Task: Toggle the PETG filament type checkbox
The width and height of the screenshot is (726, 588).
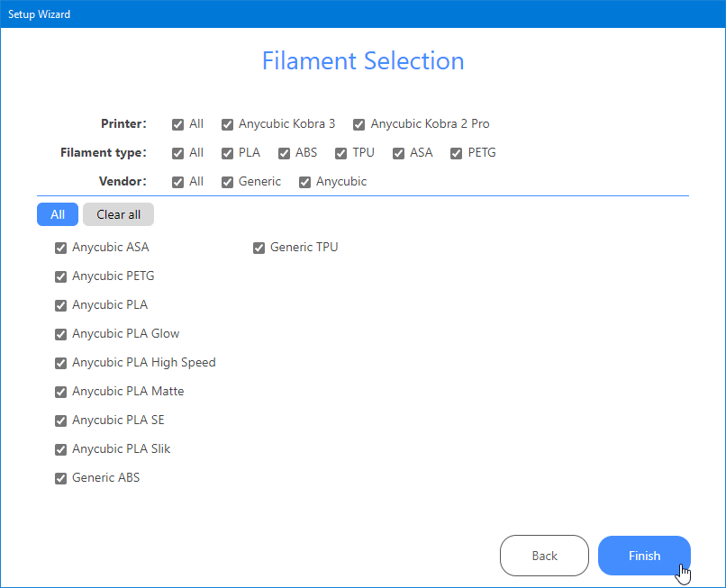Action: click(x=457, y=153)
